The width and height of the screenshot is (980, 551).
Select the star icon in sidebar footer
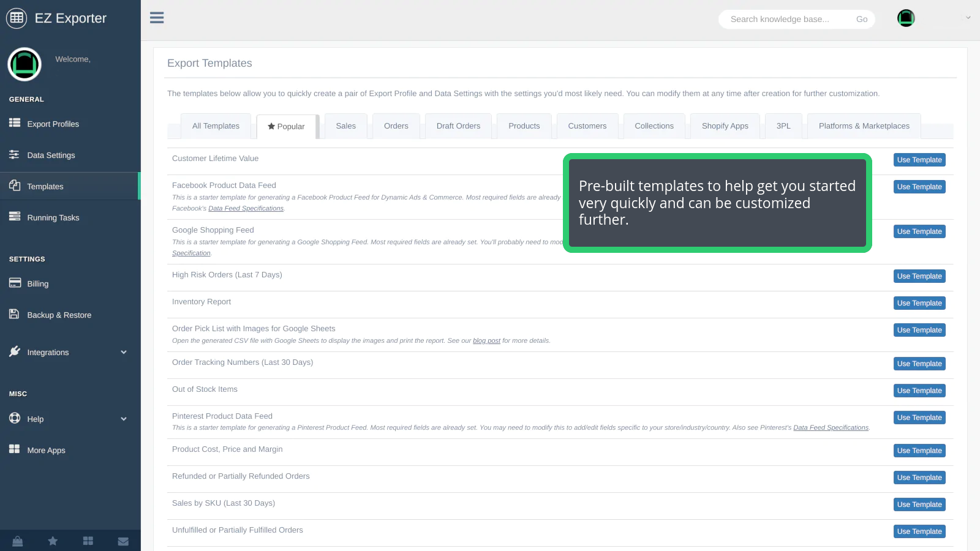tap(53, 541)
